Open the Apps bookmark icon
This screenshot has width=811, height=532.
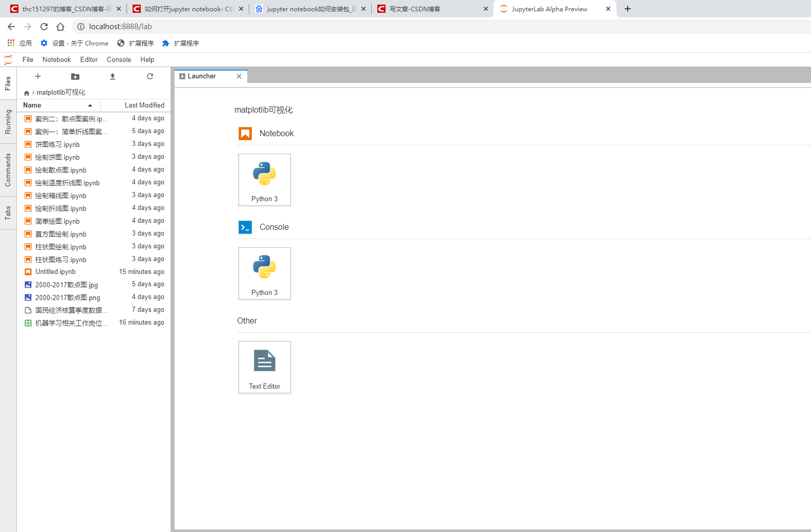click(x=11, y=43)
